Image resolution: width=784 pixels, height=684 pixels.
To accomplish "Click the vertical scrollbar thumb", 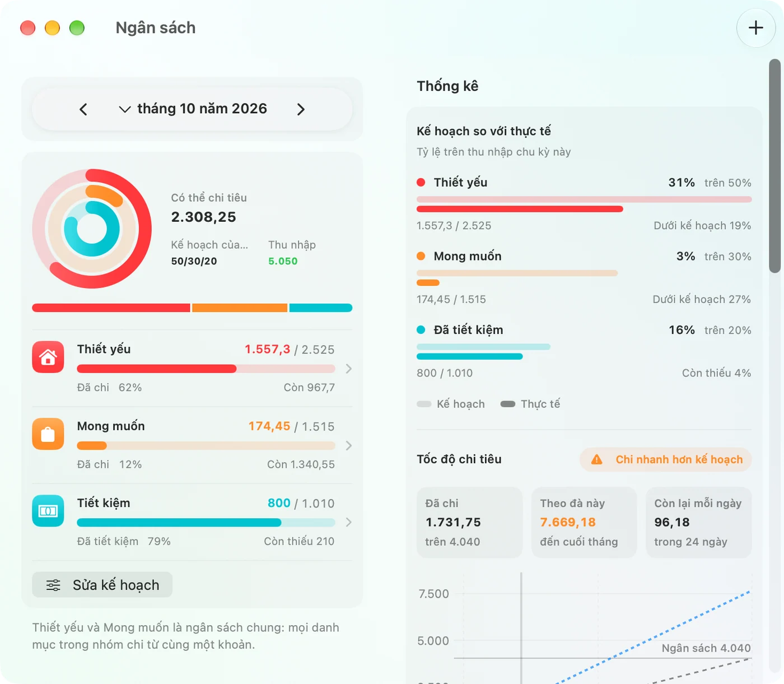I will [x=775, y=166].
